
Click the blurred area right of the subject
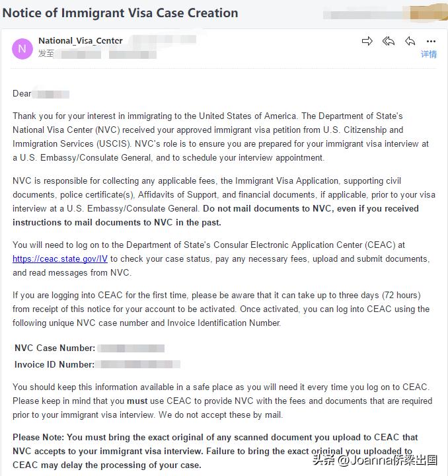tap(385, 13)
